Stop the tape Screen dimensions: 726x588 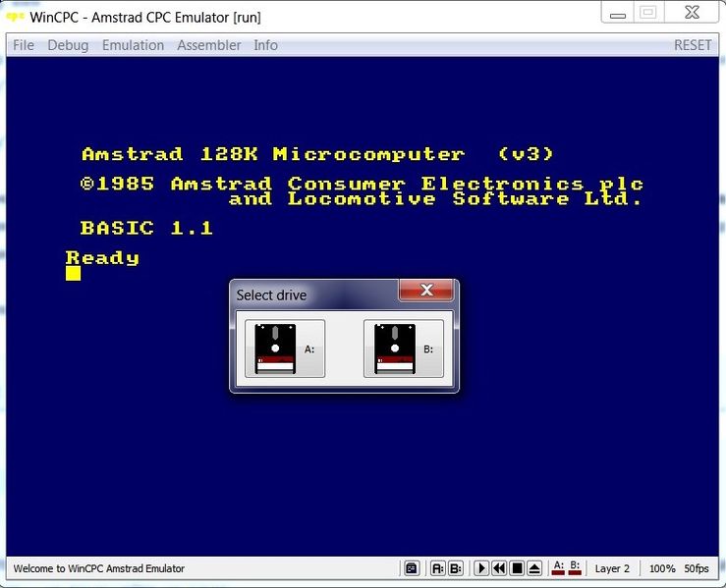point(517,568)
